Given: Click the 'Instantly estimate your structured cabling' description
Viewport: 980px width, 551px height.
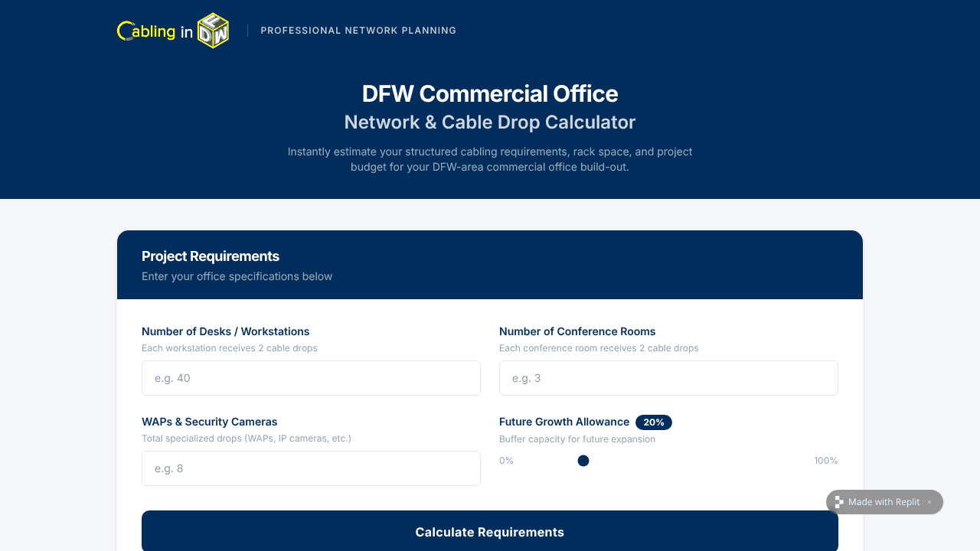Looking at the screenshot, I should pos(490,159).
